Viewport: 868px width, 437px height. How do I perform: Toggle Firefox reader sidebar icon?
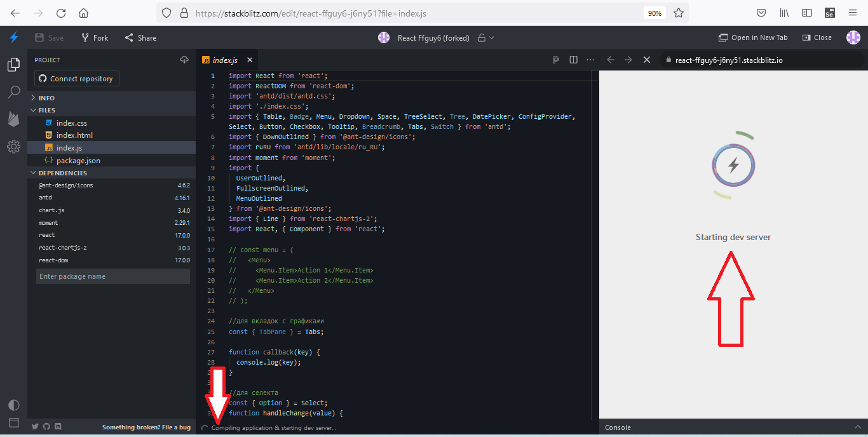(x=807, y=13)
